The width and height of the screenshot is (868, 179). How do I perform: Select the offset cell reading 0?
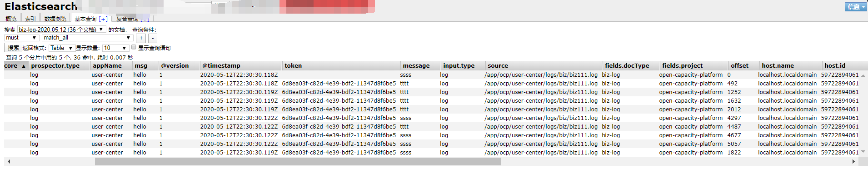click(729, 75)
